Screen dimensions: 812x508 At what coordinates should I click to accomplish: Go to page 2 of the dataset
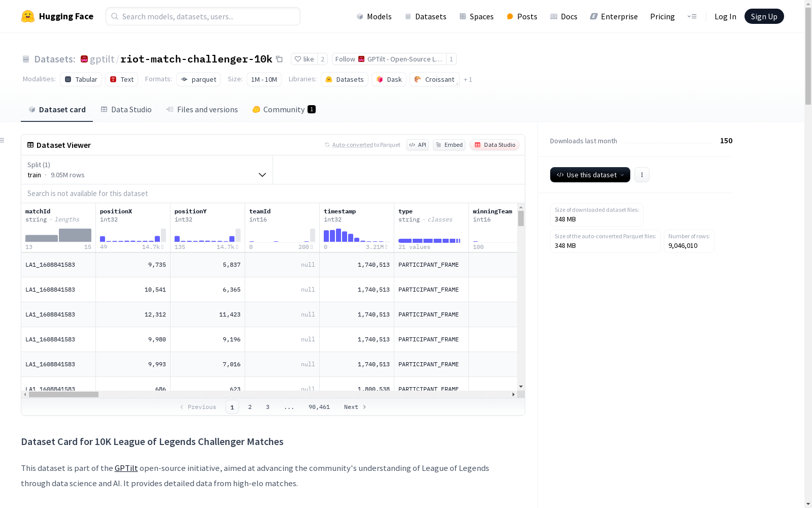(x=250, y=407)
